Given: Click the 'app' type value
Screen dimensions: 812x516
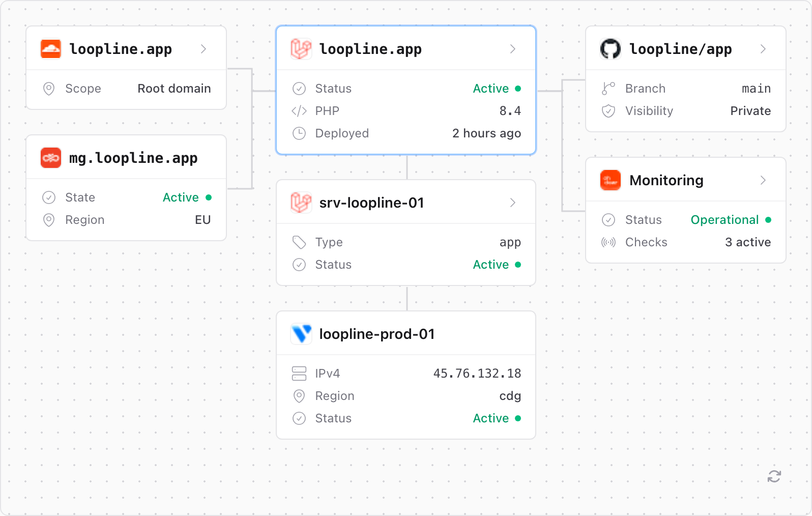Looking at the screenshot, I should [x=510, y=243].
